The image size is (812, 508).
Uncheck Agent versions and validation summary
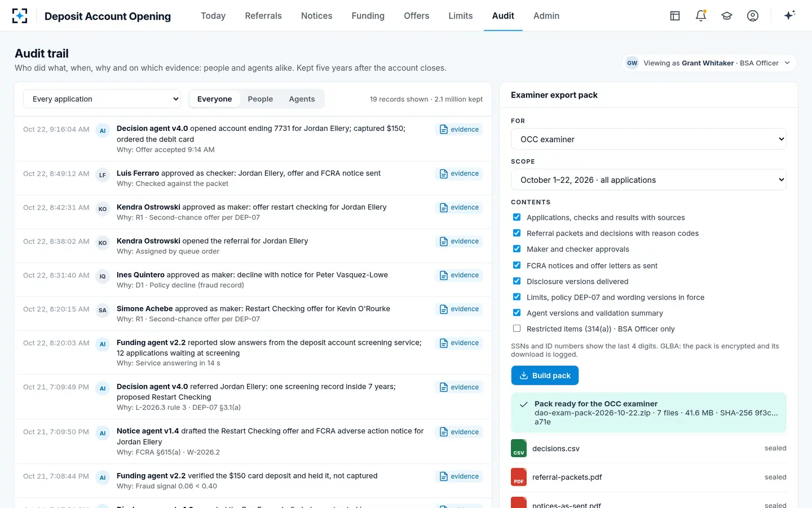tap(517, 313)
